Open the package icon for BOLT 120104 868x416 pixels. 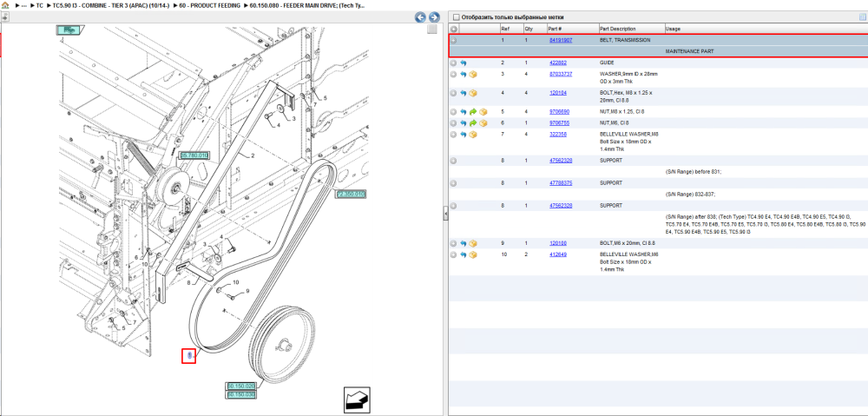(x=473, y=93)
